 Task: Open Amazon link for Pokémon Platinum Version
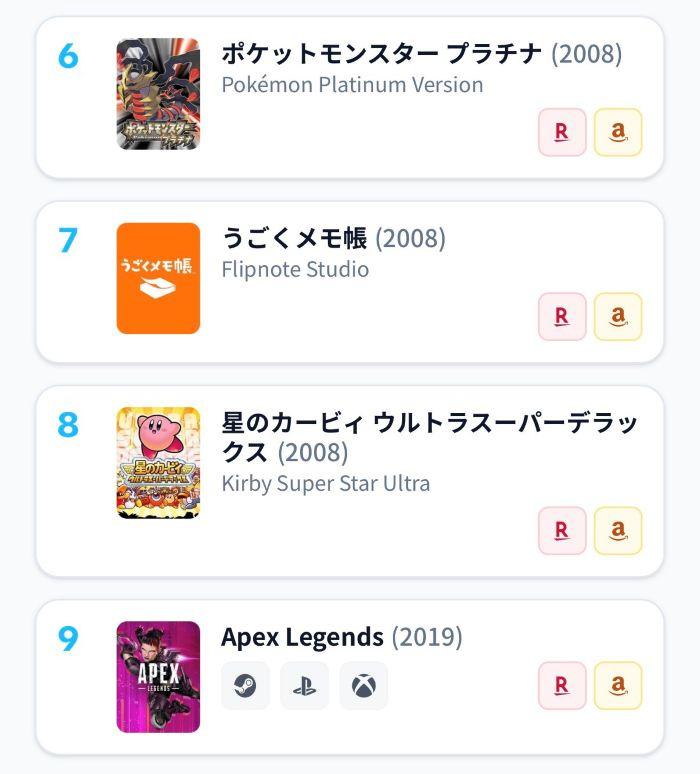[618, 132]
